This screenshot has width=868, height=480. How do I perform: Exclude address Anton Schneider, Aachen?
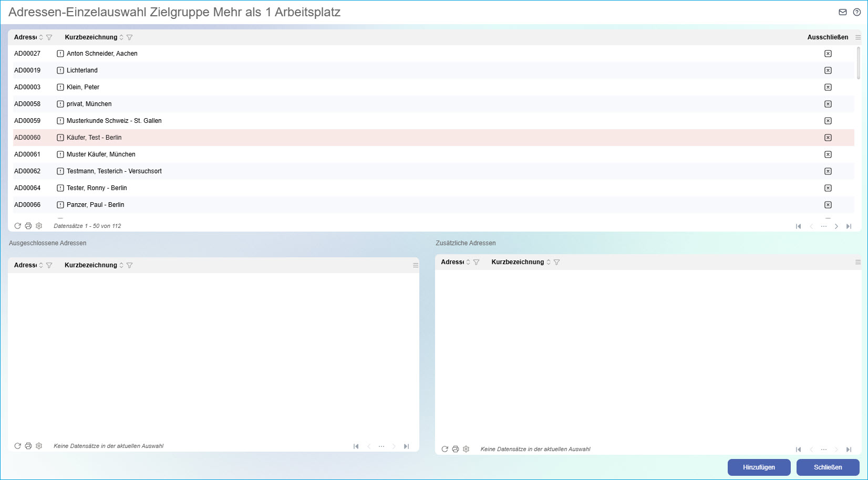tap(828, 54)
